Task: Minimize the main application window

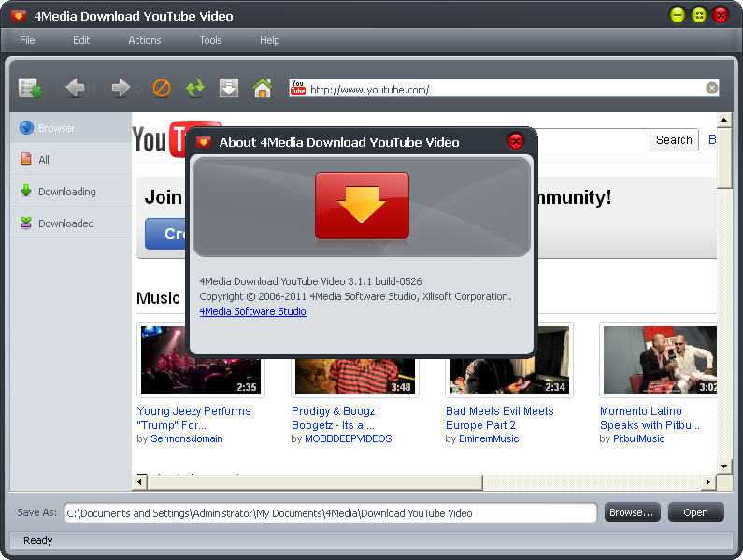Action: click(x=678, y=16)
